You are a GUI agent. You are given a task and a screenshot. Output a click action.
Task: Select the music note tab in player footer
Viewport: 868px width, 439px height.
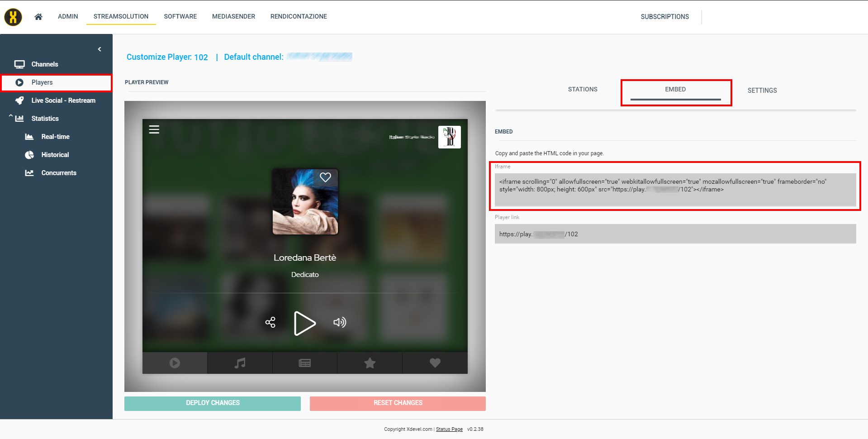click(x=240, y=363)
